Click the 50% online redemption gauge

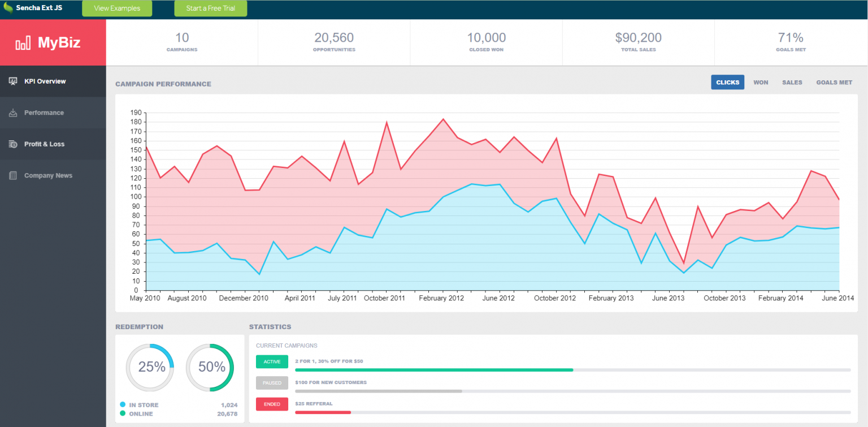tap(210, 368)
